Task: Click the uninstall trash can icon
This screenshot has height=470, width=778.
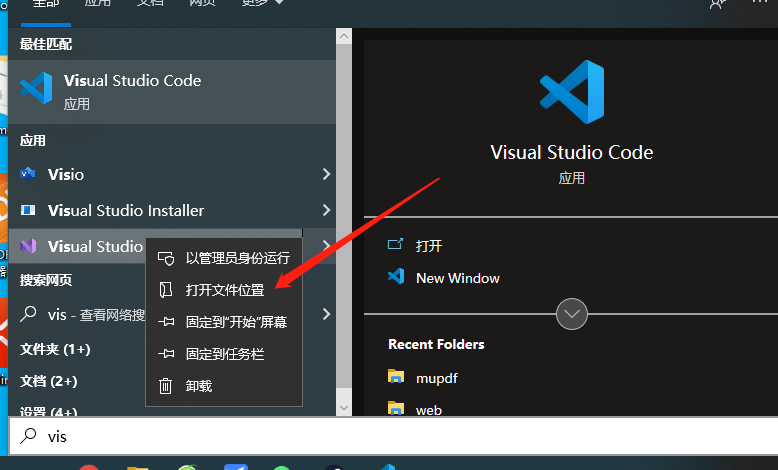Action: [166, 386]
